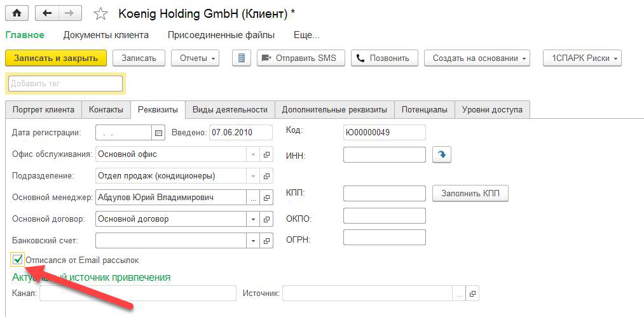Image resolution: width=644 pixels, height=317 pixels.
Task: Add to favorites with the star icon
Action: [x=100, y=15]
